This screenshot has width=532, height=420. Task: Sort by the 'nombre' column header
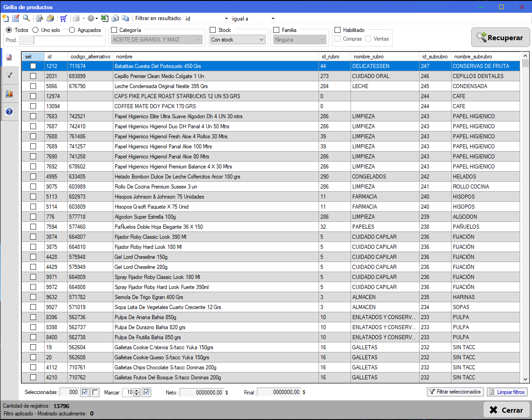coord(216,57)
